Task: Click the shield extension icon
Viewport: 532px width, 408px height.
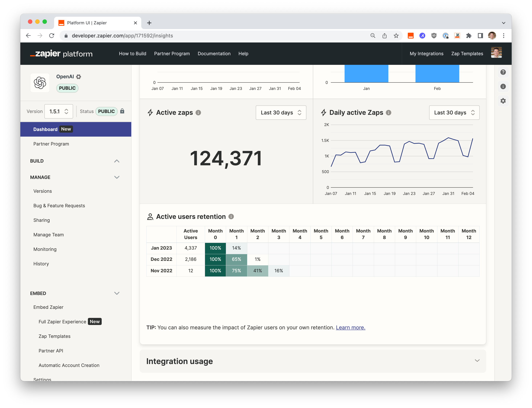Action: pos(434,36)
